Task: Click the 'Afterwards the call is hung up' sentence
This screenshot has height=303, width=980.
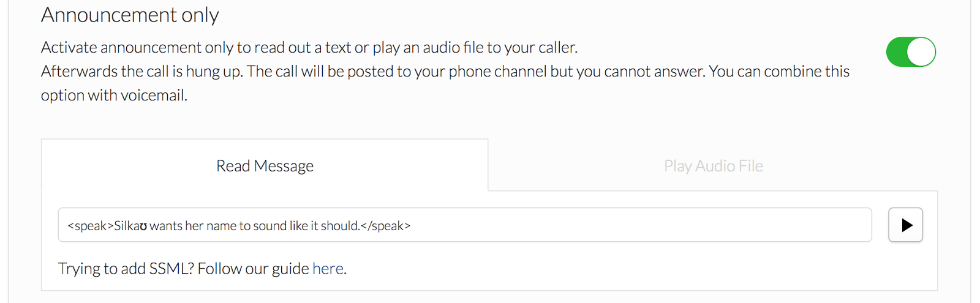Action: tap(141, 72)
